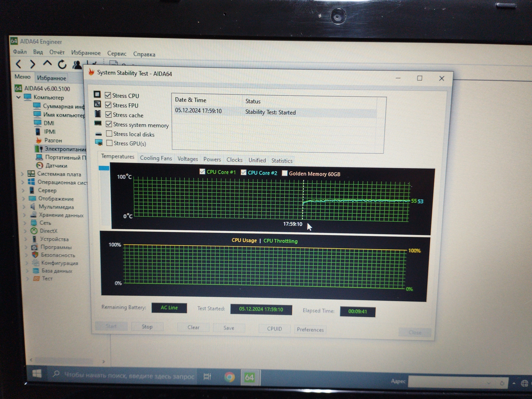Select the DirectX icon in tree

pos(34,231)
